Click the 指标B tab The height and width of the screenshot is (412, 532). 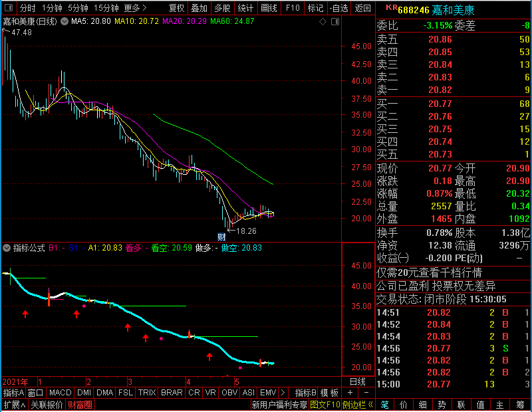(x=306, y=393)
